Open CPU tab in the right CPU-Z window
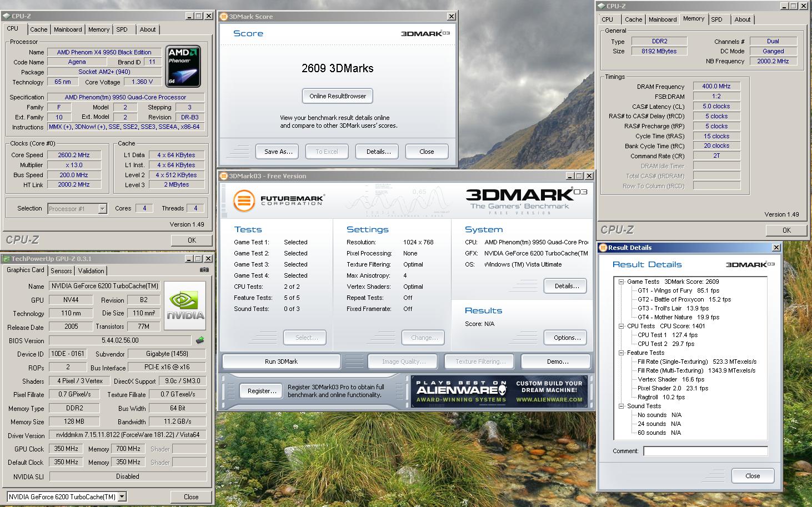The height and width of the screenshot is (507, 812). (608, 19)
